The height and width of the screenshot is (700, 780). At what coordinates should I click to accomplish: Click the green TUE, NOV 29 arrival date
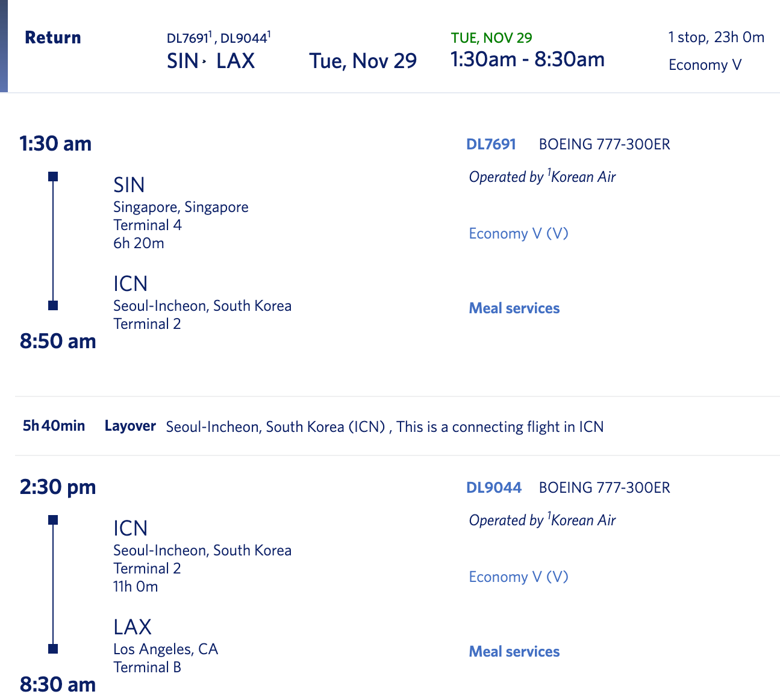click(491, 38)
